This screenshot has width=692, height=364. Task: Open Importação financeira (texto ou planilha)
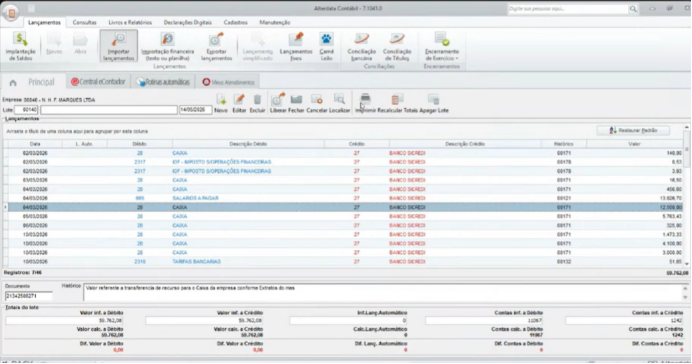coord(167,46)
